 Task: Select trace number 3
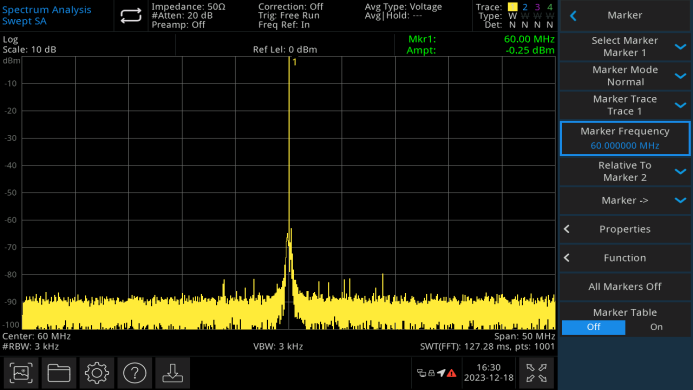(537, 7)
